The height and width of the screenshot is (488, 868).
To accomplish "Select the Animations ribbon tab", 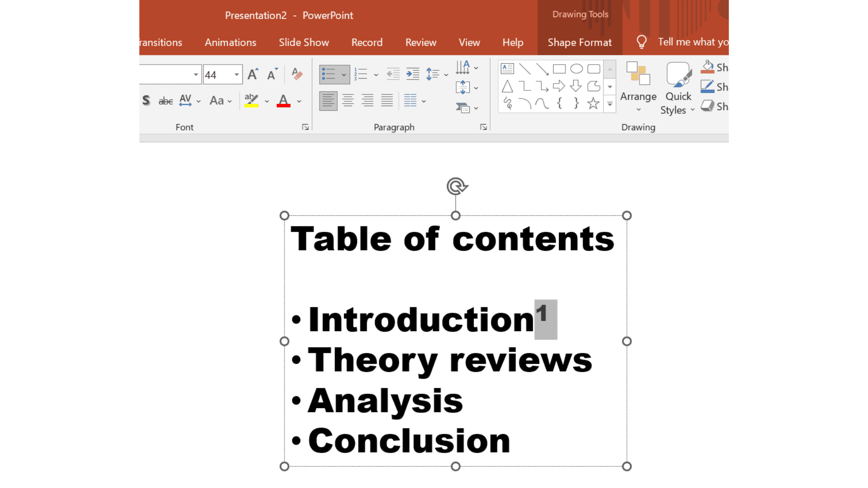I will pos(230,42).
